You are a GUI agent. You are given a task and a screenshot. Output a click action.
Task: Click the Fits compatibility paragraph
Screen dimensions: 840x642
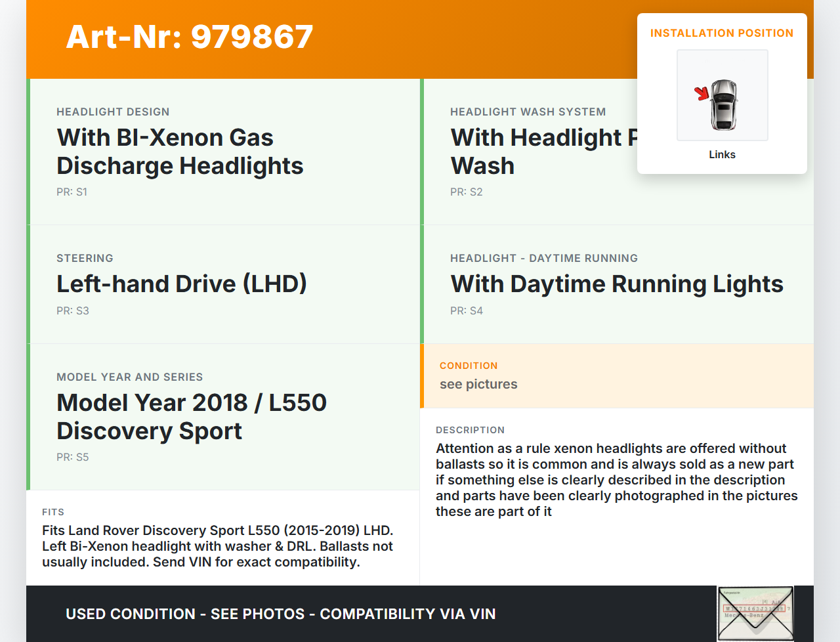coord(217,546)
